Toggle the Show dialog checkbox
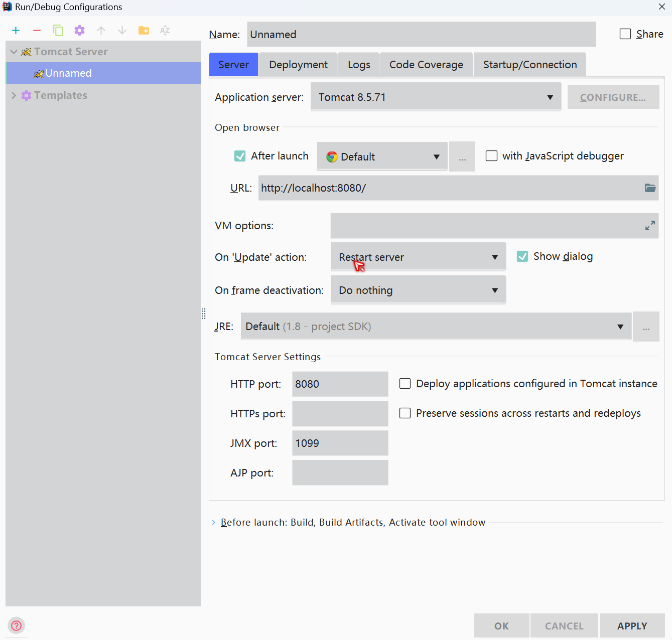Viewport: 672px width, 640px height. pos(522,256)
